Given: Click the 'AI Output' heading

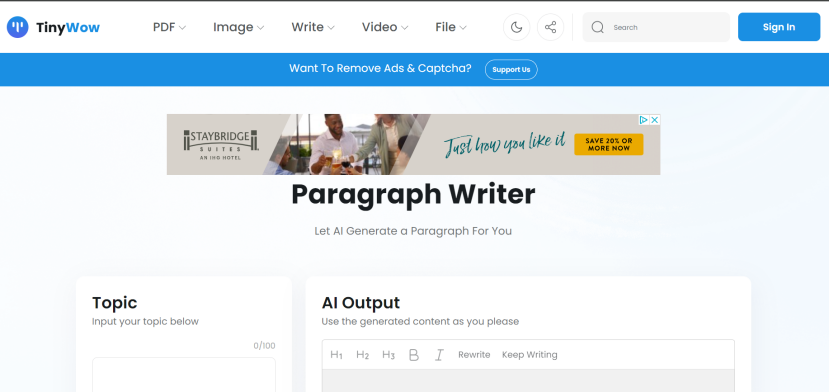Looking at the screenshot, I should 361,303.
